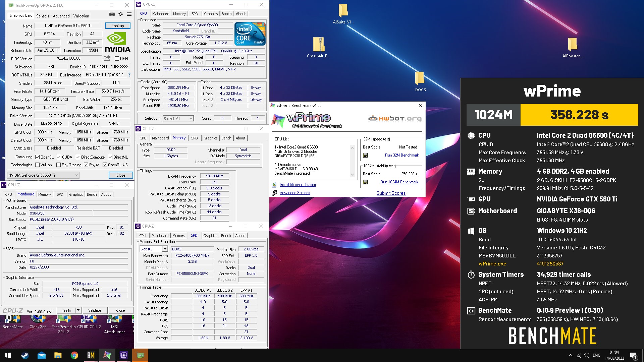Click the Advanced Settings wrench icon

point(274,193)
